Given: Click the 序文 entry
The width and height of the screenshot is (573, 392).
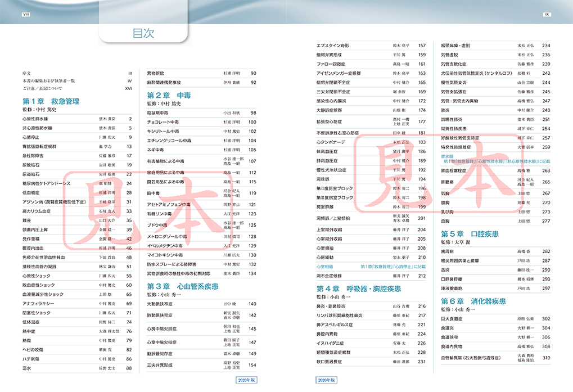Looking at the screenshot, I should [29, 73].
